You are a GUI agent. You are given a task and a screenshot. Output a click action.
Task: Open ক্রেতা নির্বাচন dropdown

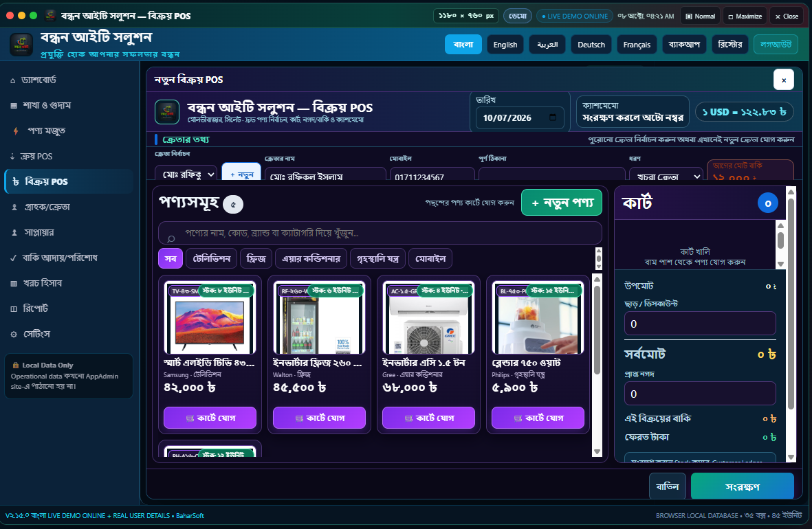pos(186,174)
